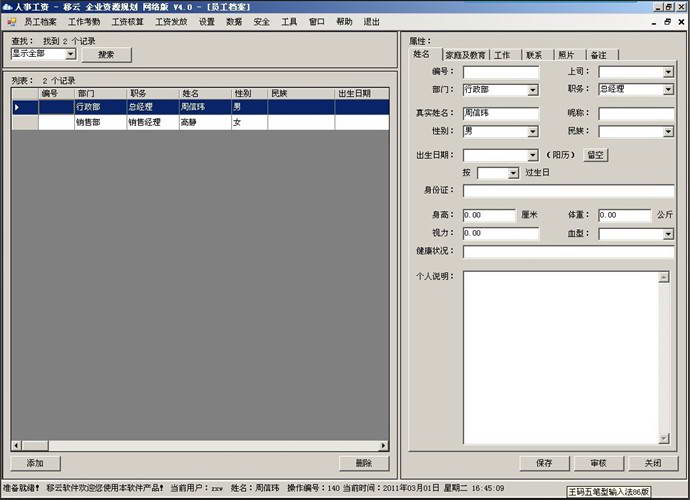690x500 pixels.
Task: Open the 工具 menu
Action: click(x=289, y=22)
